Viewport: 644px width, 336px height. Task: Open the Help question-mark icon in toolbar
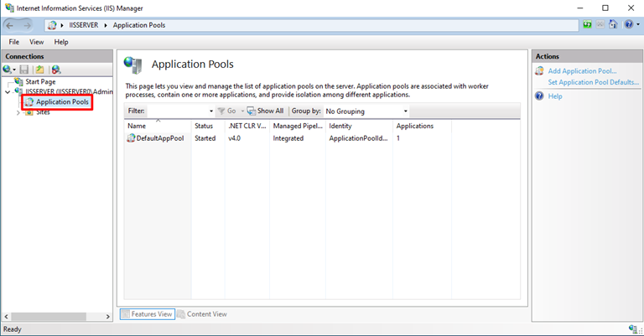pos(628,24)
